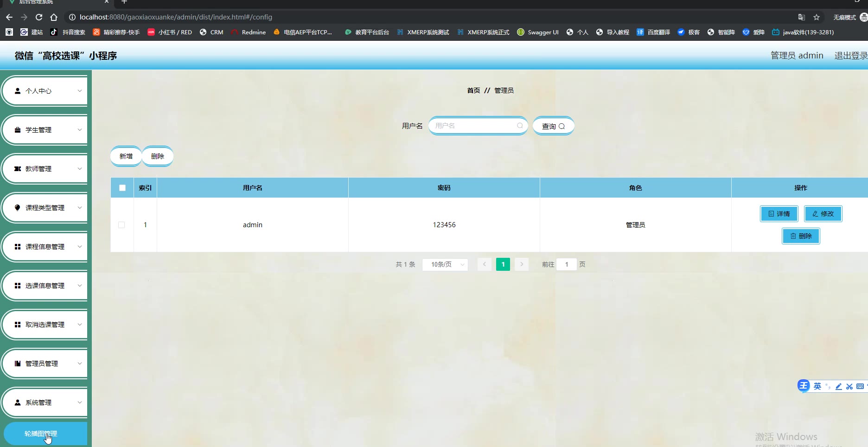The width and height of the screenshot is (868, 447).
Task: Expand the 管理员管理 sidebar menu
Action: 45,364
